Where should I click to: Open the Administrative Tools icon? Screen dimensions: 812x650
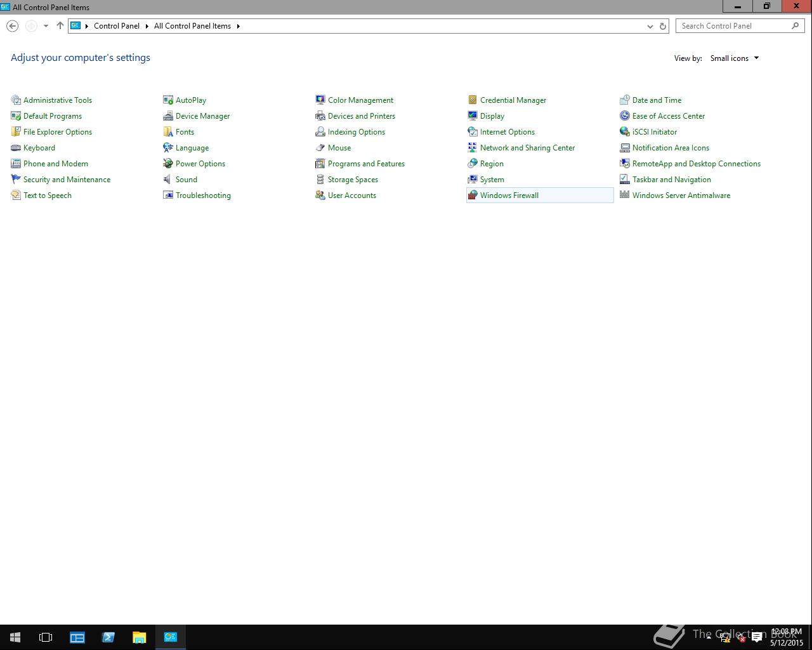tap(16, 100)
